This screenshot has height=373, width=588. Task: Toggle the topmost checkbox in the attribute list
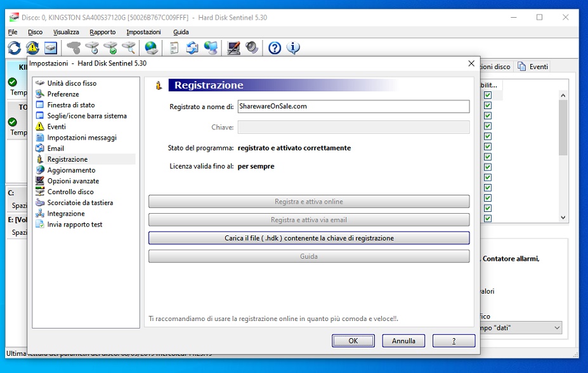(488, 95)
